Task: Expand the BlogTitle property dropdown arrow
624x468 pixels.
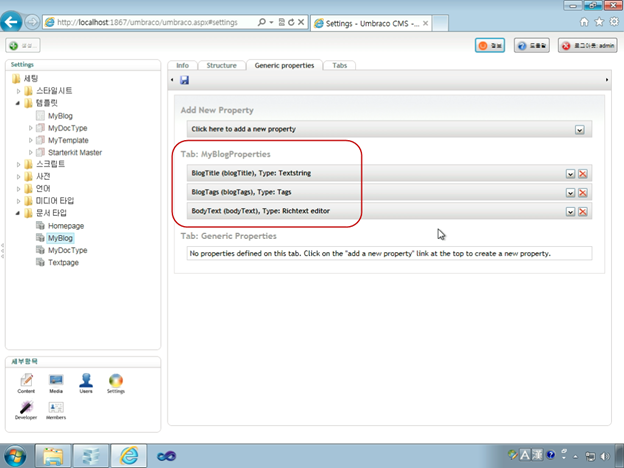Action: [570, 174]
